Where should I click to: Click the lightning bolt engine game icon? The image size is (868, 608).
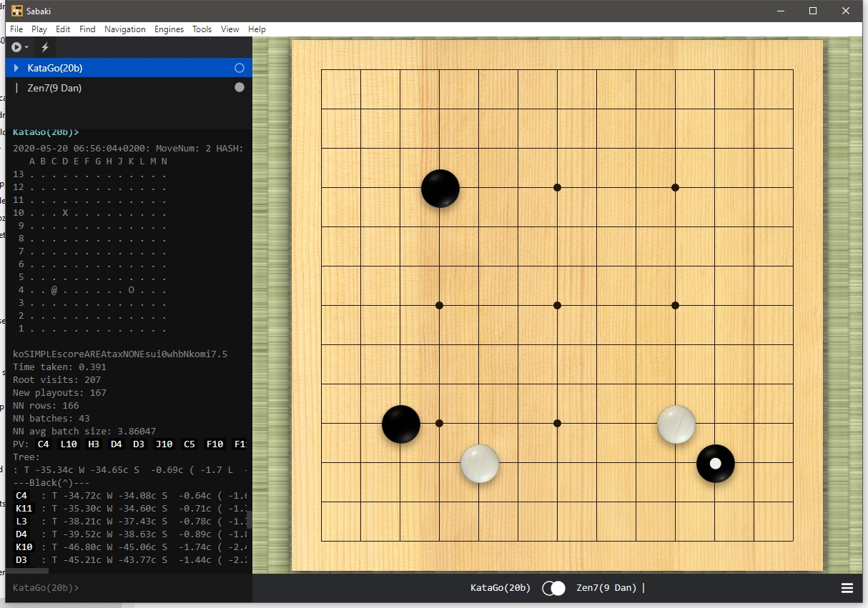(45, 47)
